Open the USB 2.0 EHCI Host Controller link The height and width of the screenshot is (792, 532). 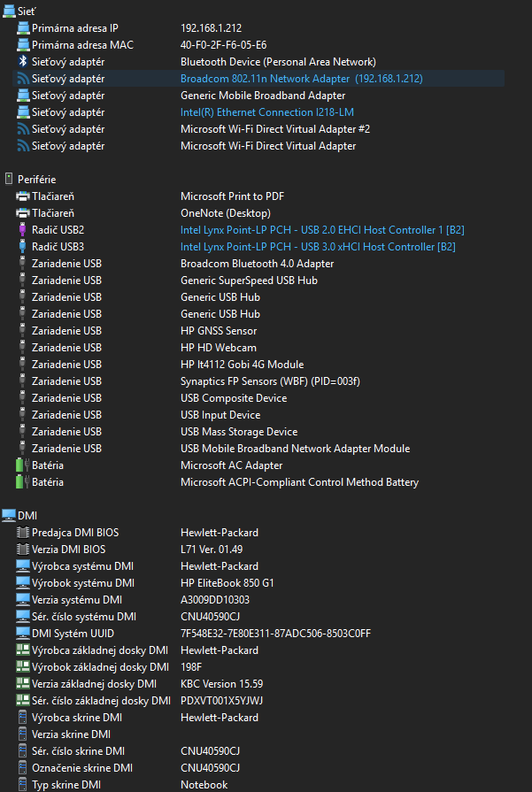click(322, 230)
